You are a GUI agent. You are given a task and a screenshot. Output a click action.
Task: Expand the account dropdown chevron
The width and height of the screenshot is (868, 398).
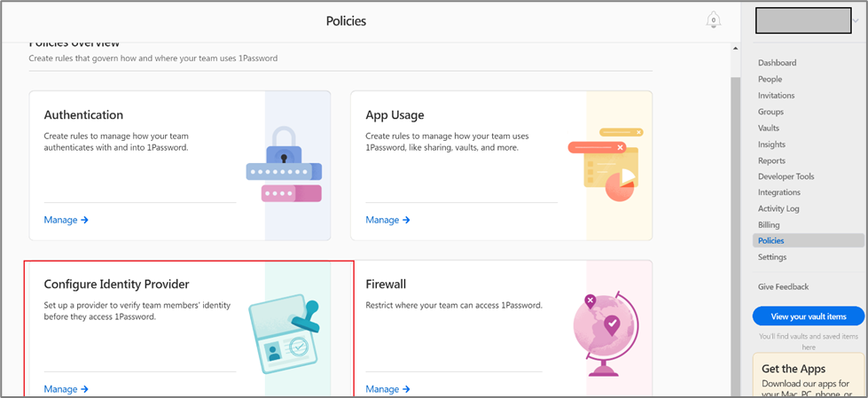[856, 21]
